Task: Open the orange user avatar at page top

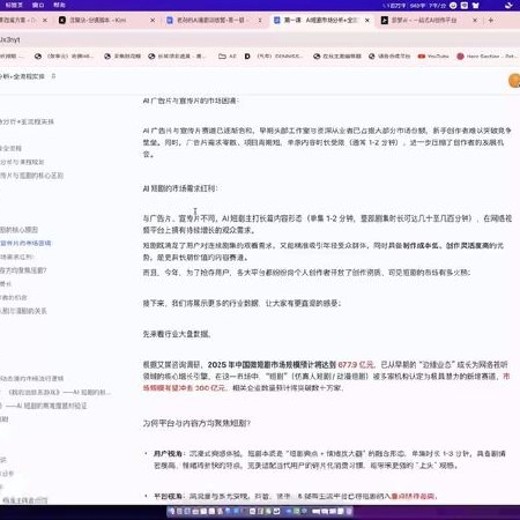Action: coord(514,80)
